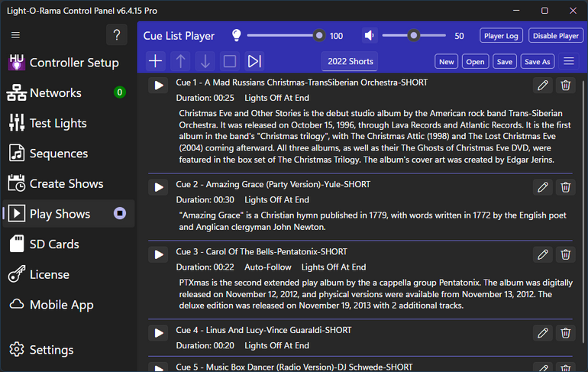Click the Cue 2 Amazing Grace title
588x372 pixels.
pyautogui.click(x=273, y=185)
